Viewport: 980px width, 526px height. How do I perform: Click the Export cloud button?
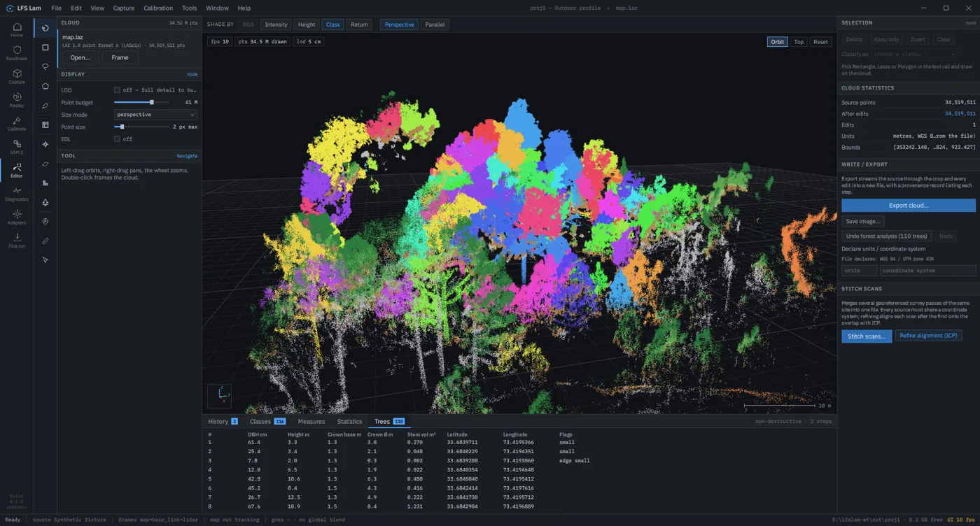tap(909, 206)
